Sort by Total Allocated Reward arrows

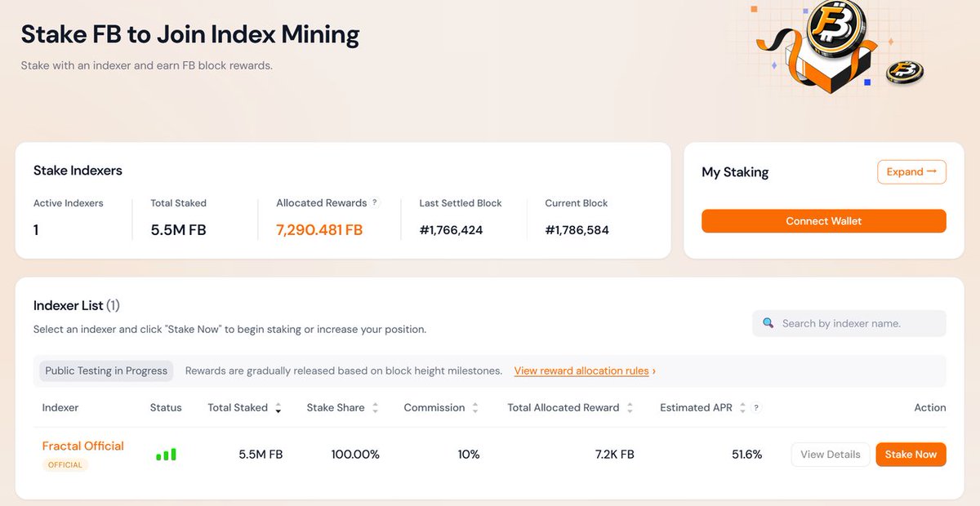click(x=630, y=407)
